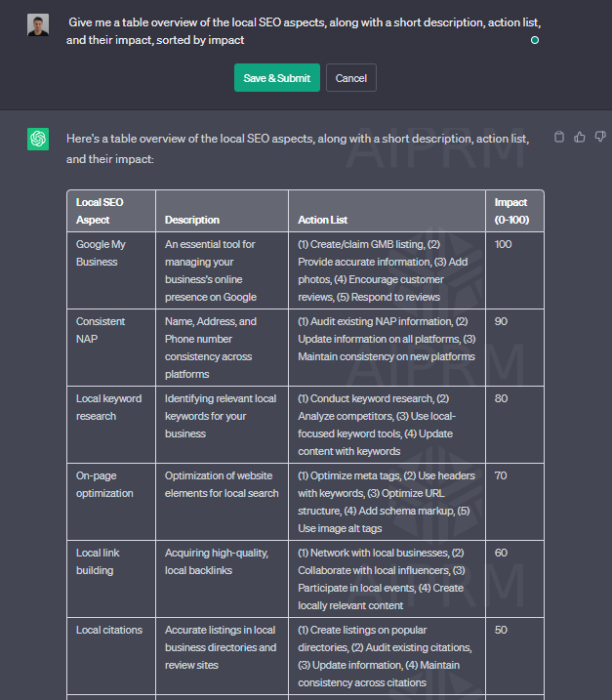612x700 pixels.
Task: Click the ChatGPT logo avatar
Action: [x=38, y=140]
